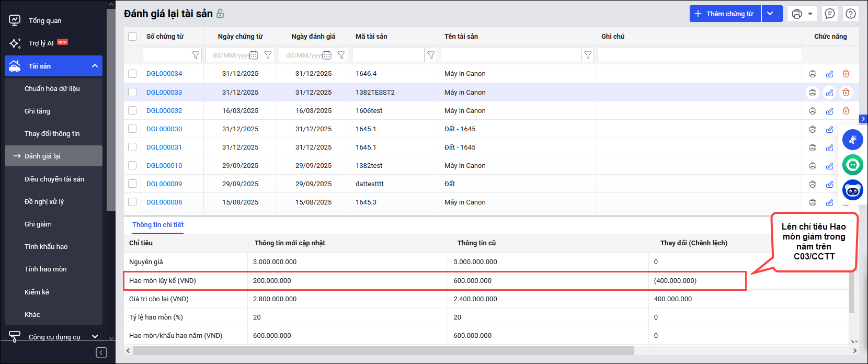Viewport: 868px width, 364px height.
Task: Click the horizontal scrollbar at the bottom
Action: click(x=383, y=350)
